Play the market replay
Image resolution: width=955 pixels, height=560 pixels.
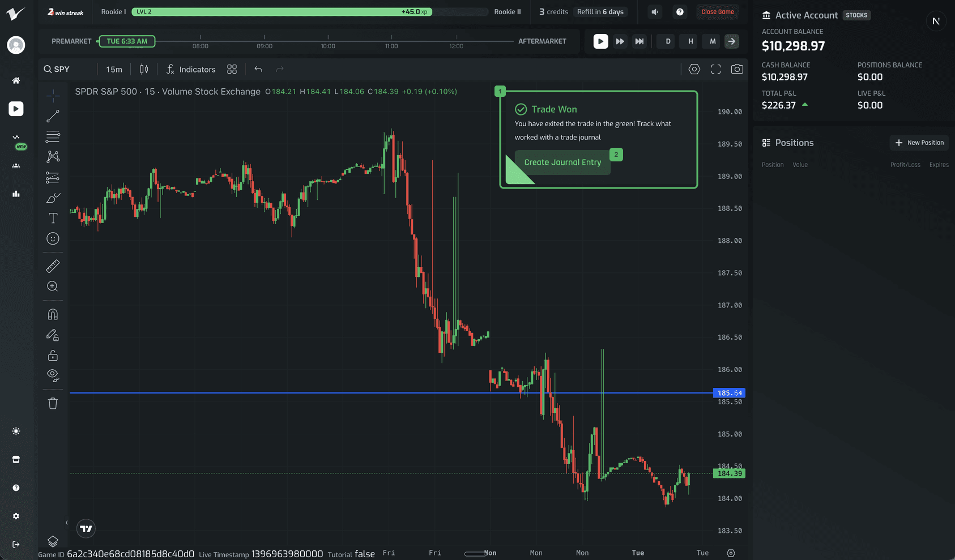click(x=601, y=41)
